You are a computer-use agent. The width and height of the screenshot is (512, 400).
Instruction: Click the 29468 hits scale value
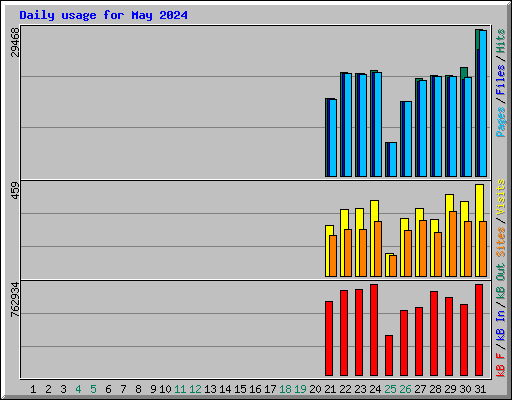(15, 42)
